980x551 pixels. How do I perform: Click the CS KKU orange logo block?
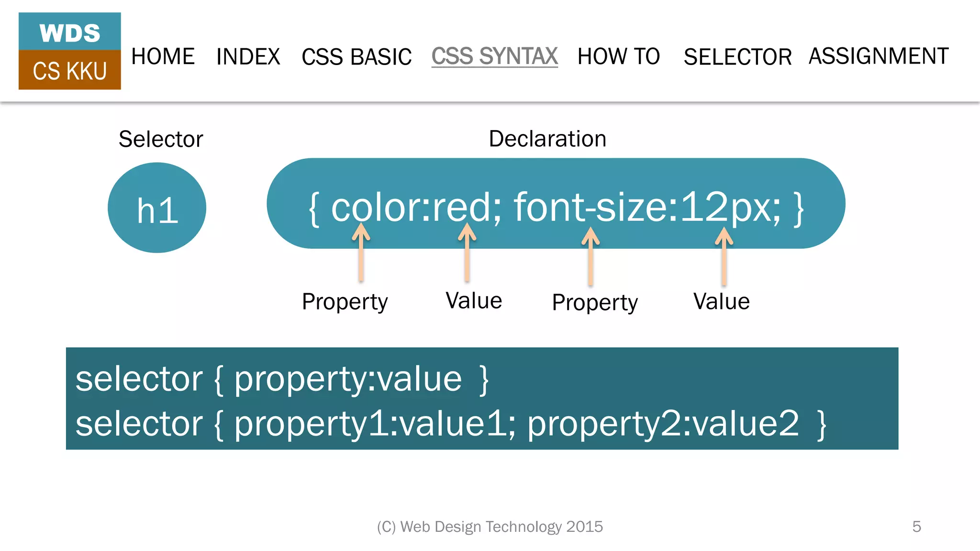[x=70, y=70]
